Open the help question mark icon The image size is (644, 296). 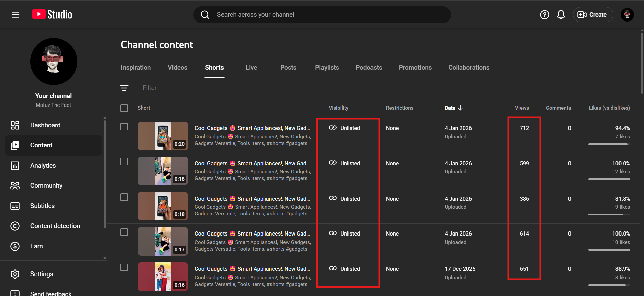[x=544, y=15]
